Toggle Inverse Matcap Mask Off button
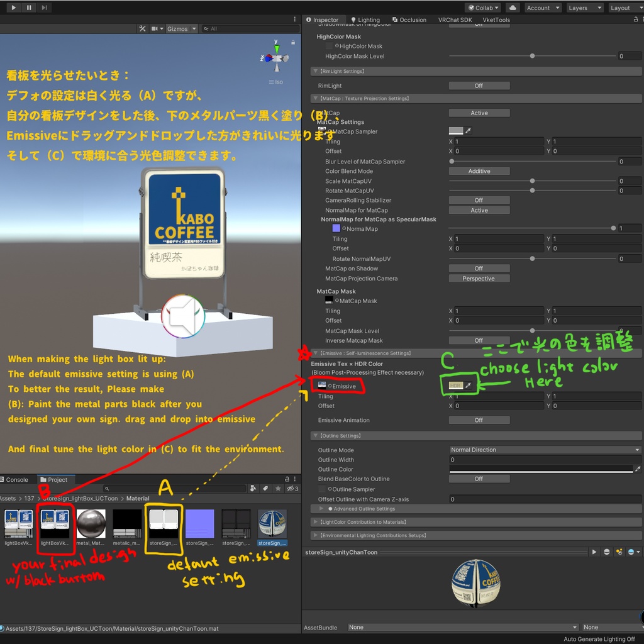 479,340
